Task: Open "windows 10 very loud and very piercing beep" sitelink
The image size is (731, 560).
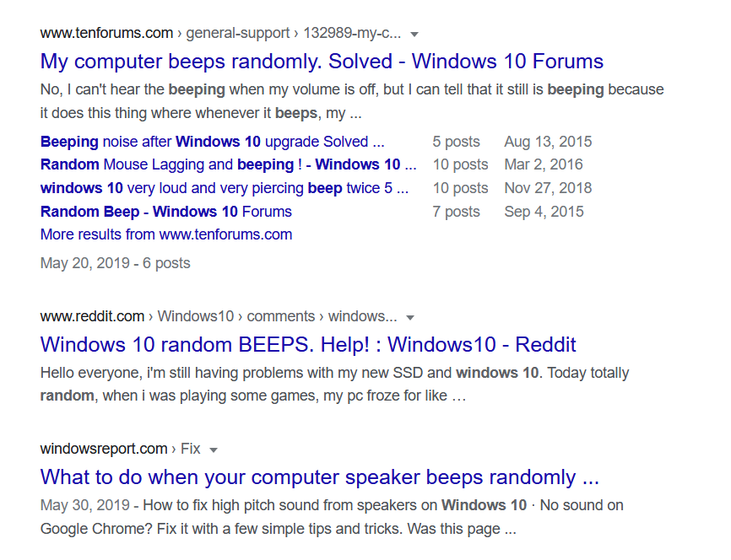Action: [x=224, y=188]
